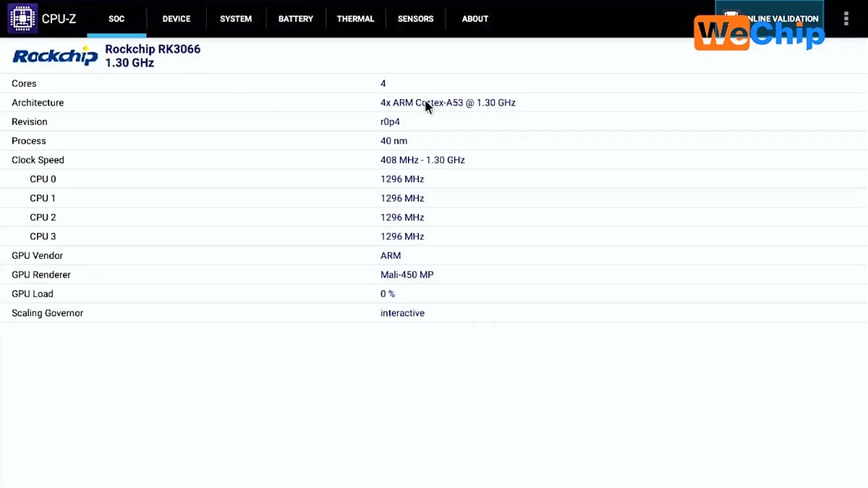Viewport: 868px width, 488px height.
Task: Click the ONLINE VALIDATION button
Action: pyautogui.click(x=769, y=18)
